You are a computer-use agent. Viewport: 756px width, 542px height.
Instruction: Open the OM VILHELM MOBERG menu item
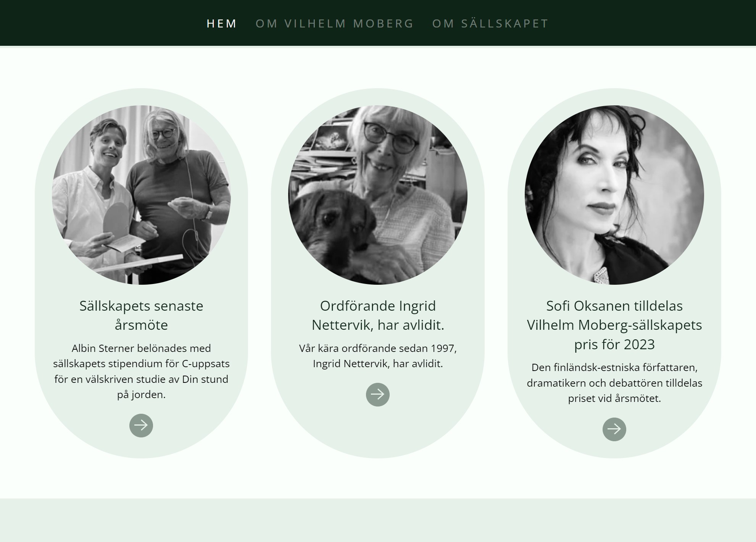(335, 23)
